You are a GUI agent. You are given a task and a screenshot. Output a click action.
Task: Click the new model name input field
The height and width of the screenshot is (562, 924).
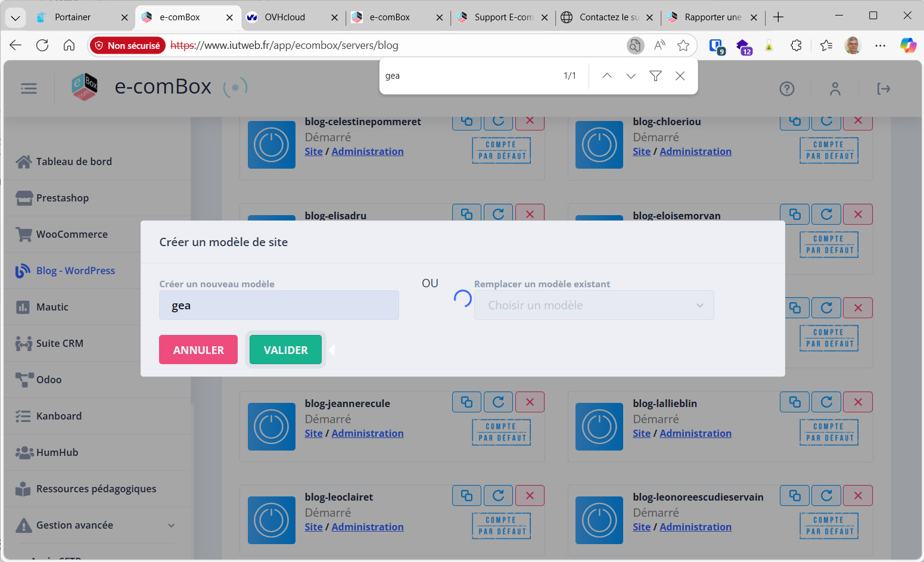click(x=279, y=305)
